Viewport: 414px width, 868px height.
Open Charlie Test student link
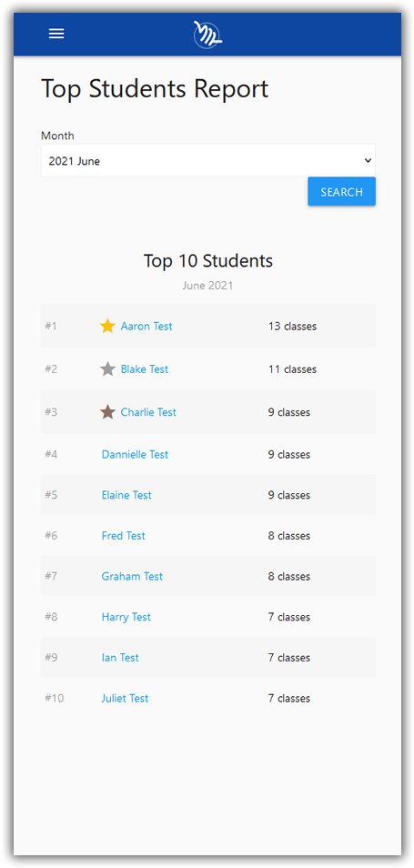(x=148, y=412)
